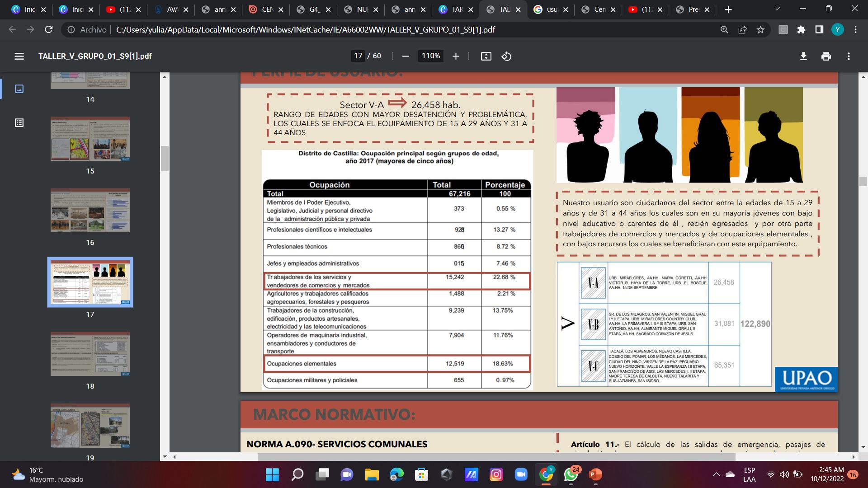
Task: Open WhatsApp from the taskbar
Action: [571, 474]
